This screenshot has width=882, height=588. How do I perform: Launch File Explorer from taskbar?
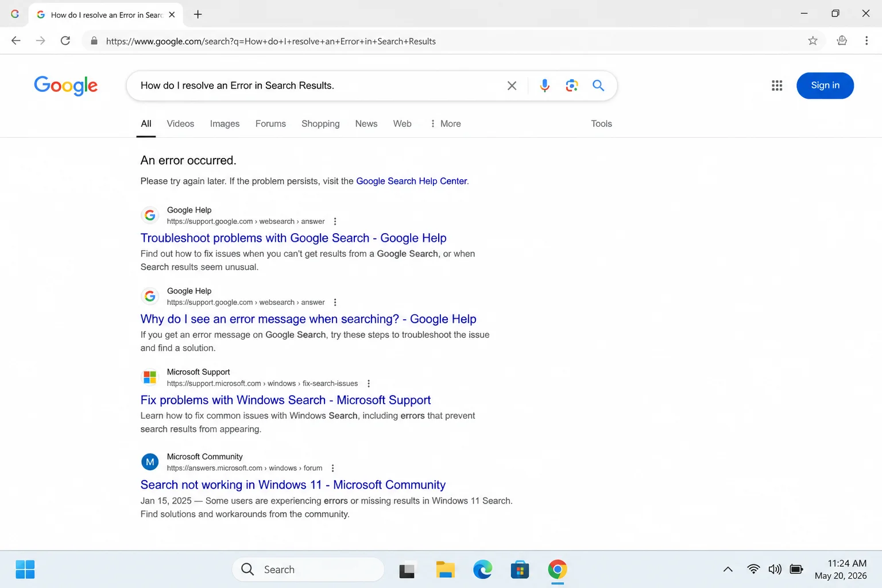(445, 570)
